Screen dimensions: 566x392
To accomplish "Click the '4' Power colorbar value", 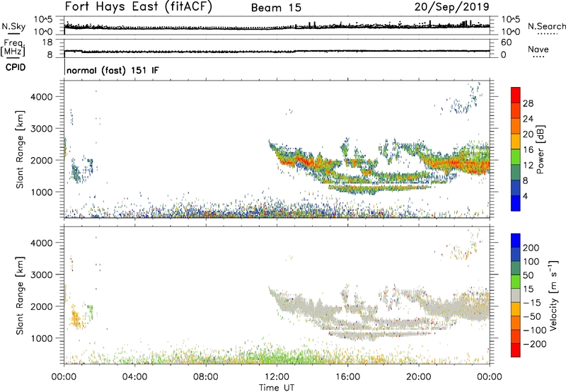I will (x=526, y=196).
